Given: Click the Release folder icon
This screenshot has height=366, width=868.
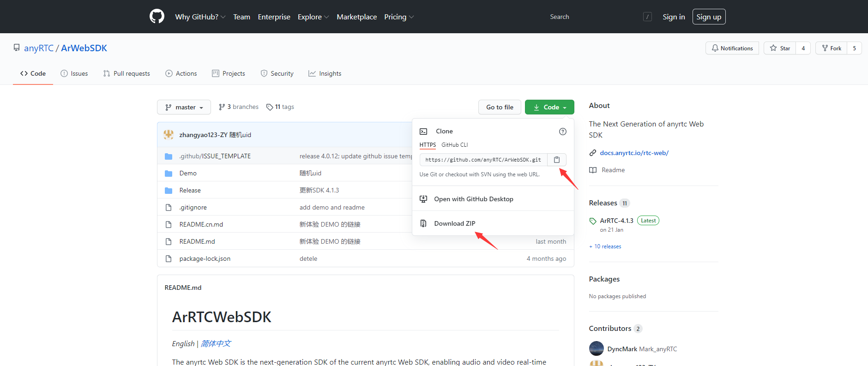Looking at the screenshot, I should pos(169,190).
